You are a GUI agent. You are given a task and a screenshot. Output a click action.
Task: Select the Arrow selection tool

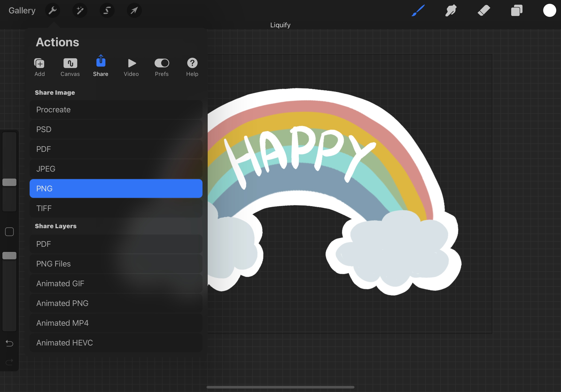133,10
